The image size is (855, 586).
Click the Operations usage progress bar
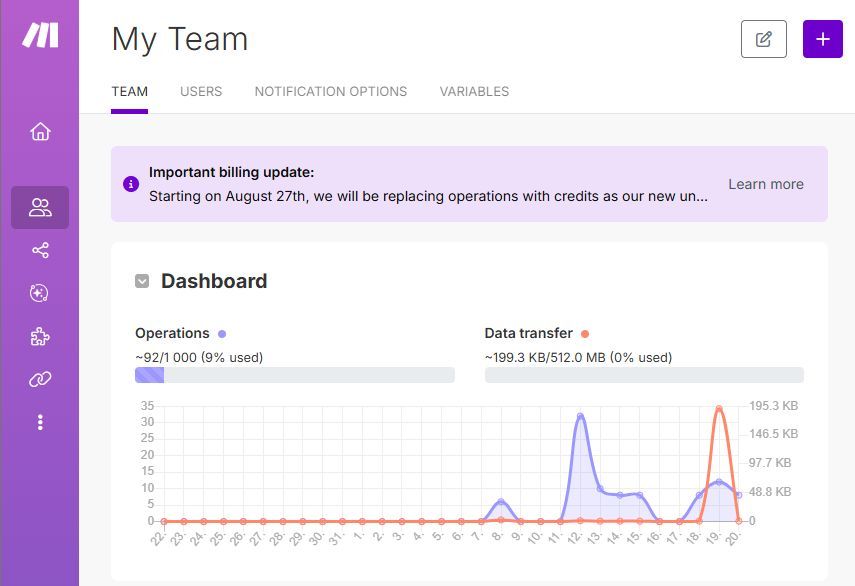[x=293, y=374]
